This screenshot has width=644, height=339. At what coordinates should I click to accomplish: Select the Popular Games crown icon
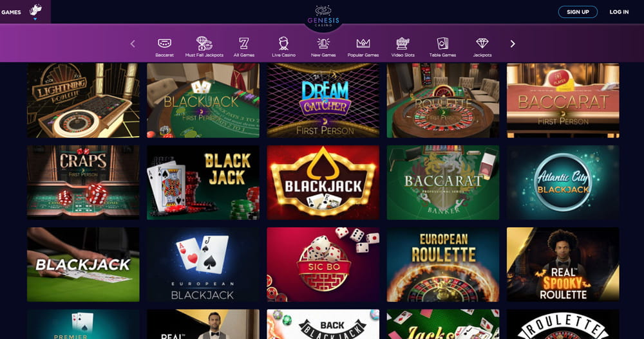click(363, 43)
